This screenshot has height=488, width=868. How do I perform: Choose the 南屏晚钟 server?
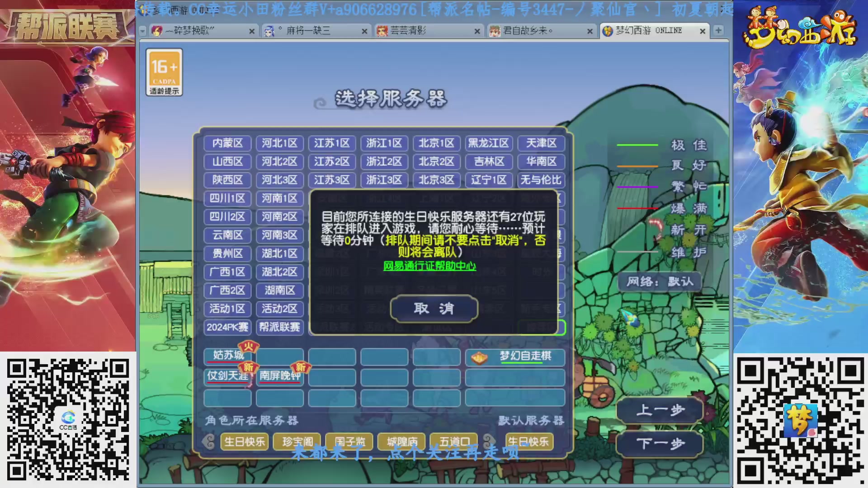tap(279, 376)
